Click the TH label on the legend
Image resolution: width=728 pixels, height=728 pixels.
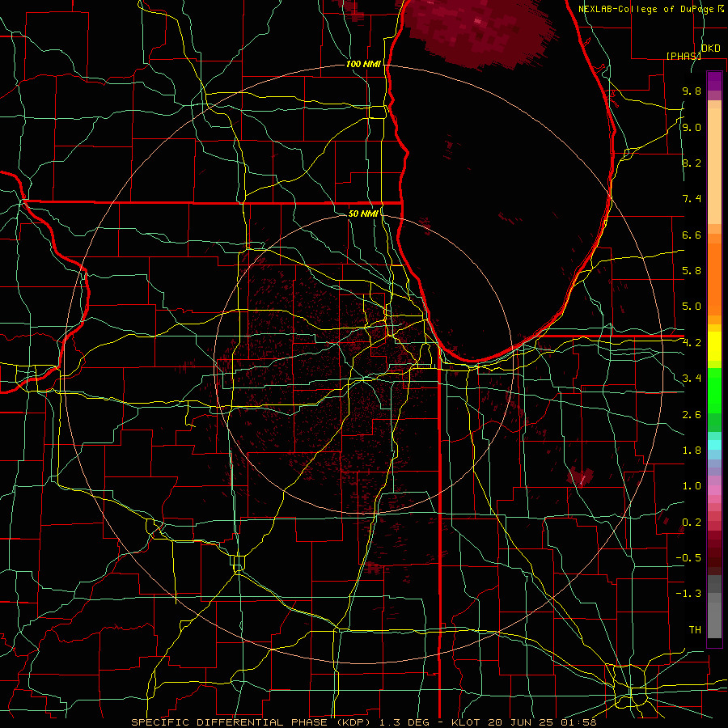695,630
